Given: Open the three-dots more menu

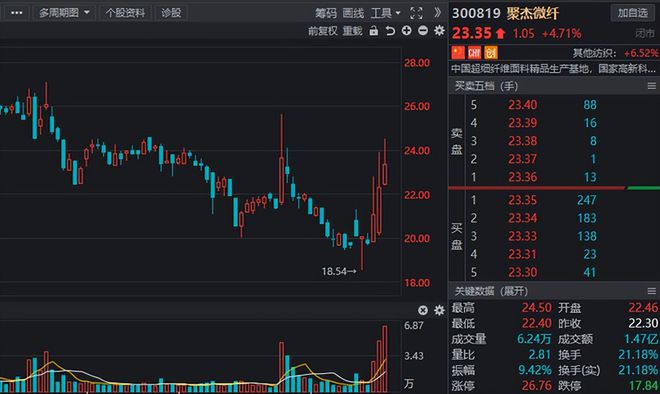Looking at the screenshot, I should (16, 13).
